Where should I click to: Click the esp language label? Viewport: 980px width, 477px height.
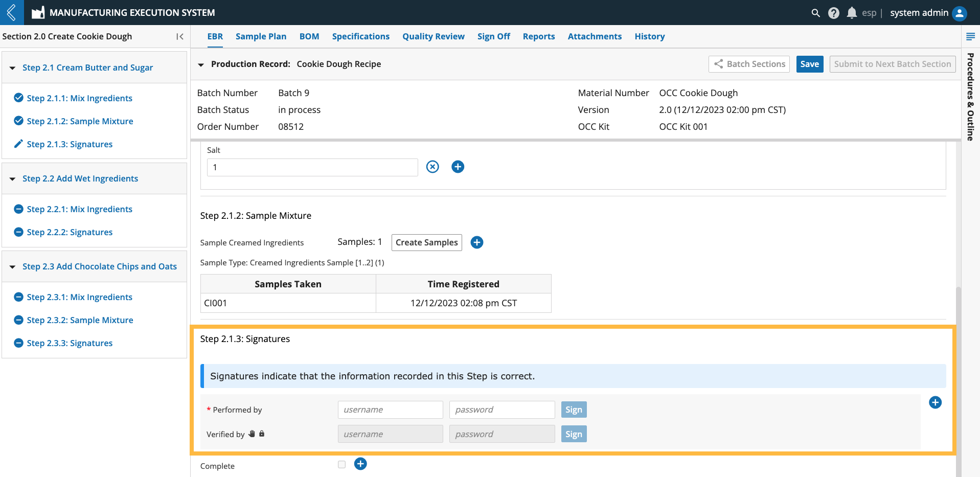pyautogui.click(x=869, y=13)
